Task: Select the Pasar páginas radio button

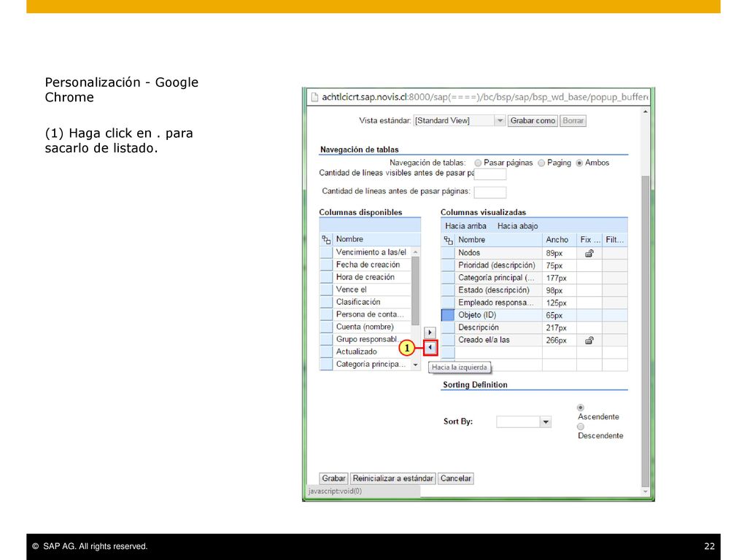Action: point(478,163)
